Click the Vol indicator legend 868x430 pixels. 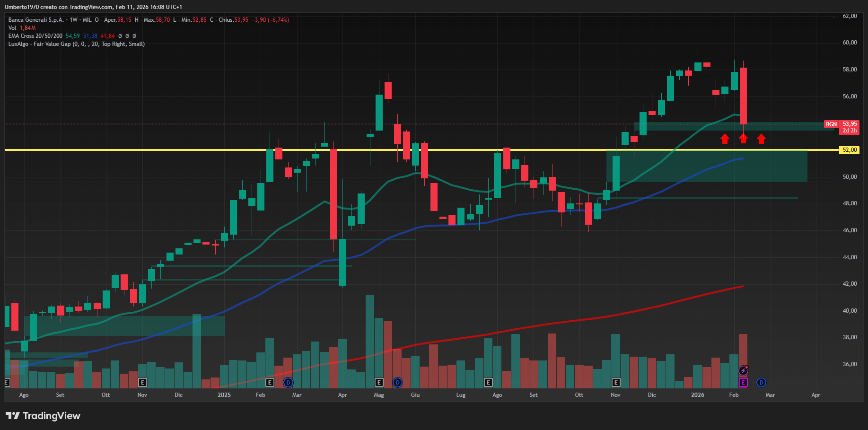12,28
